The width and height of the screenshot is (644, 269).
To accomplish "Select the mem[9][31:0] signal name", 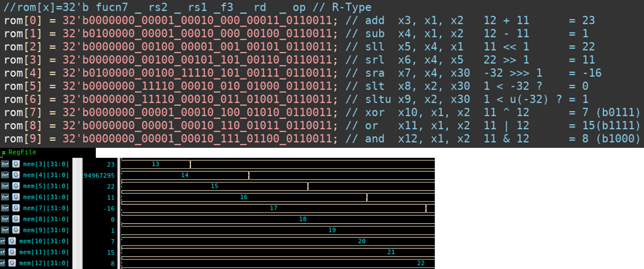I will 46,230.
